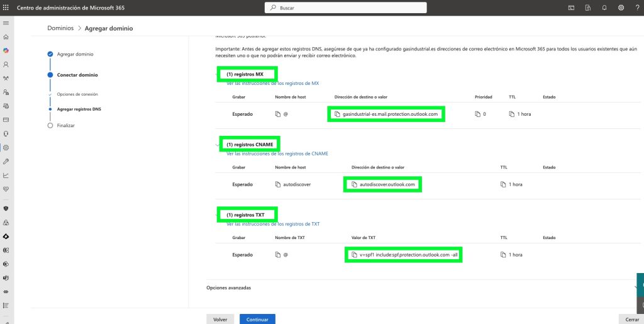
Task: Copy the SPF TXT record value
Action: point(355,255)
